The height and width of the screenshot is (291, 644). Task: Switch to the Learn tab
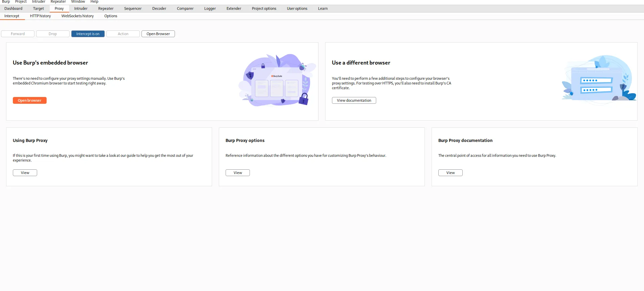pyautogui.click(x=323, y=8)
